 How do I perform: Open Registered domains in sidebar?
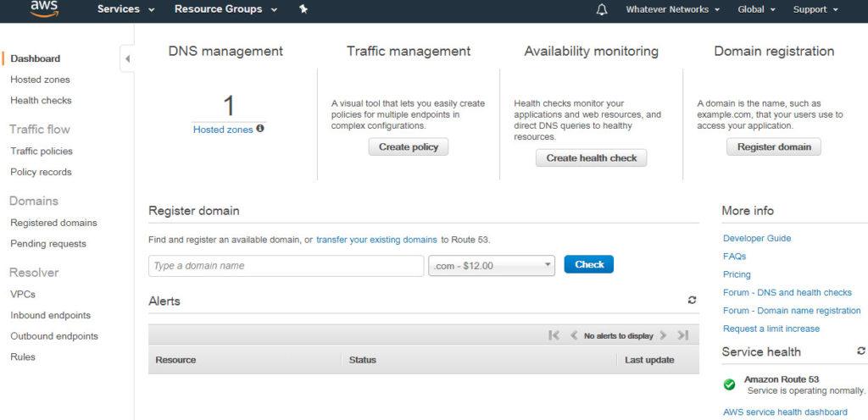coord(53,223)
